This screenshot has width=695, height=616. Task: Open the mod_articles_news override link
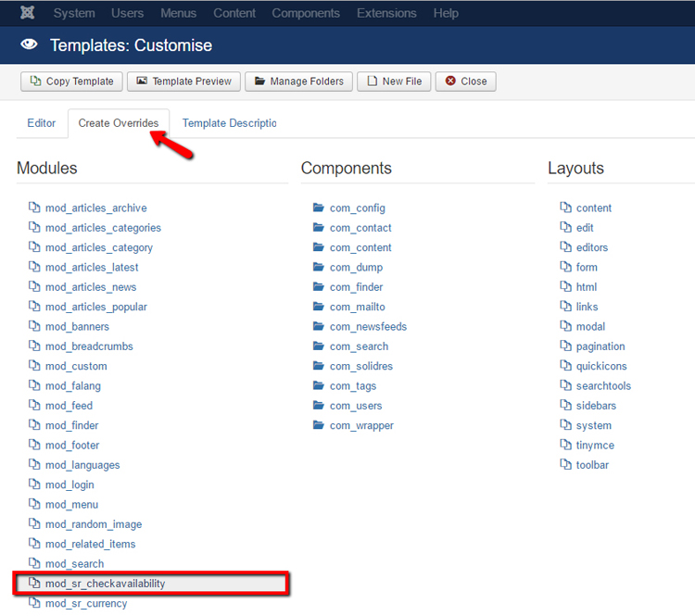[x=91, y=287]
